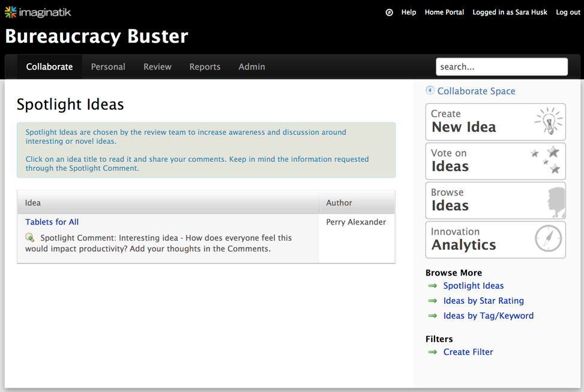
Task: Sort by the Author column header
Action: 339,203
